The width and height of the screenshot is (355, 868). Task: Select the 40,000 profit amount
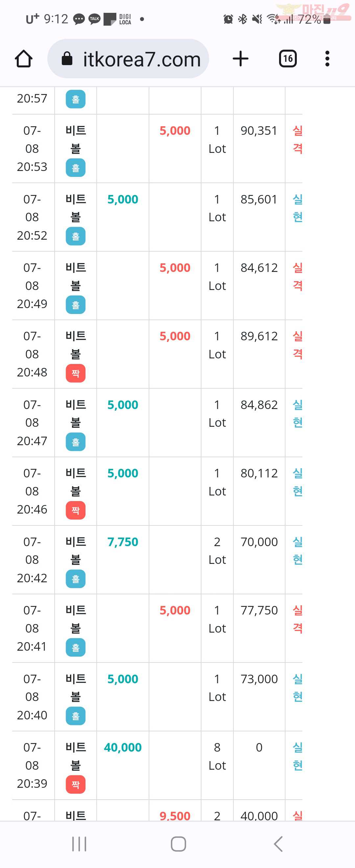tap(123, 747)
